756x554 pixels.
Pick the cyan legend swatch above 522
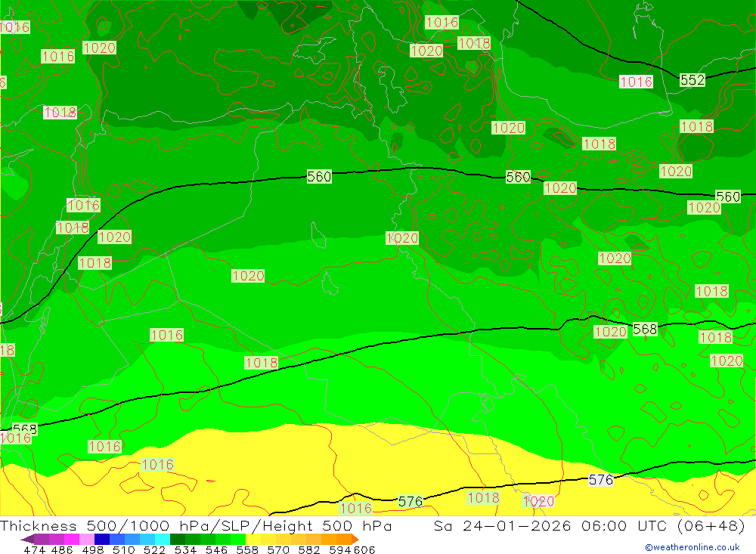[163, 539]
